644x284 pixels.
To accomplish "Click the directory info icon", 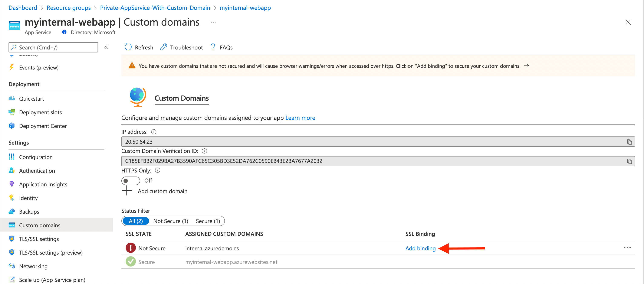I will click(64, 32).
